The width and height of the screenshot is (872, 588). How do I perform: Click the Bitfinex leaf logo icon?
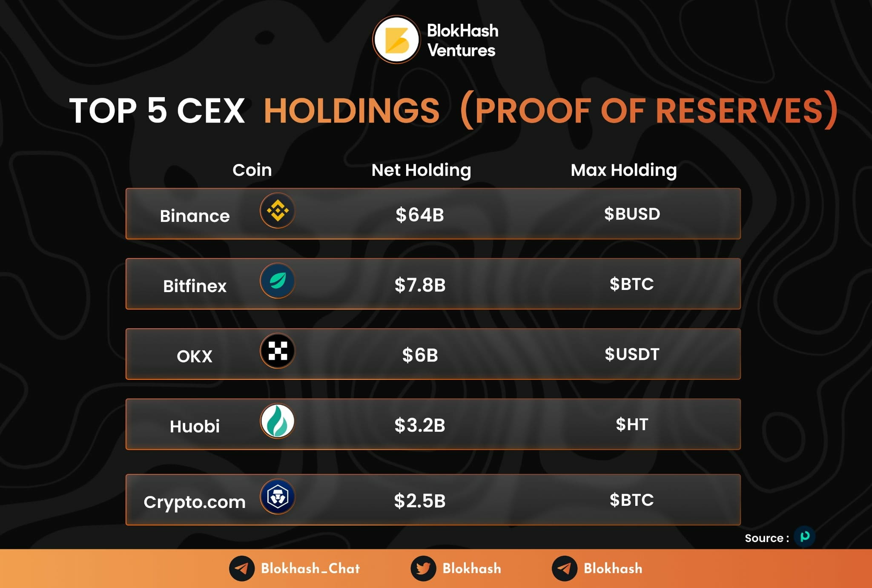pyautogui.click(x=278, y=281)
